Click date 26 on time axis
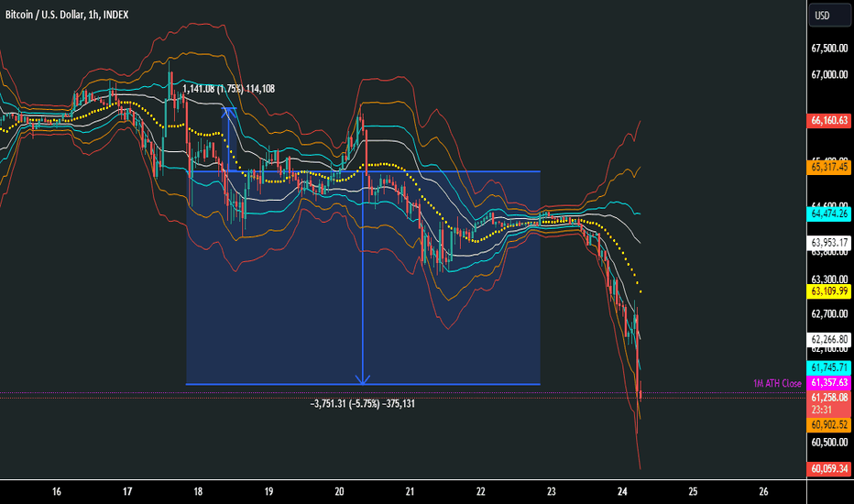854x504 pixels. click(x=763, y=491)
